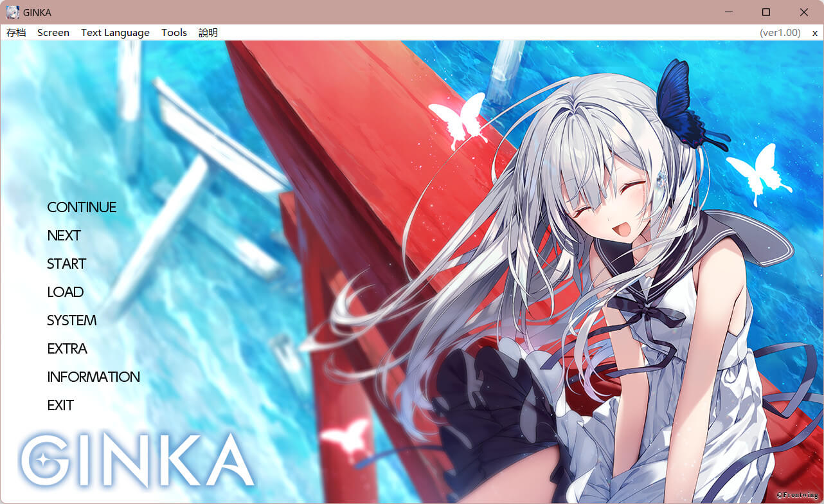This screenshot has width=824, height=504.
Task: Open the Screen menu
Action: click(53, 33)
